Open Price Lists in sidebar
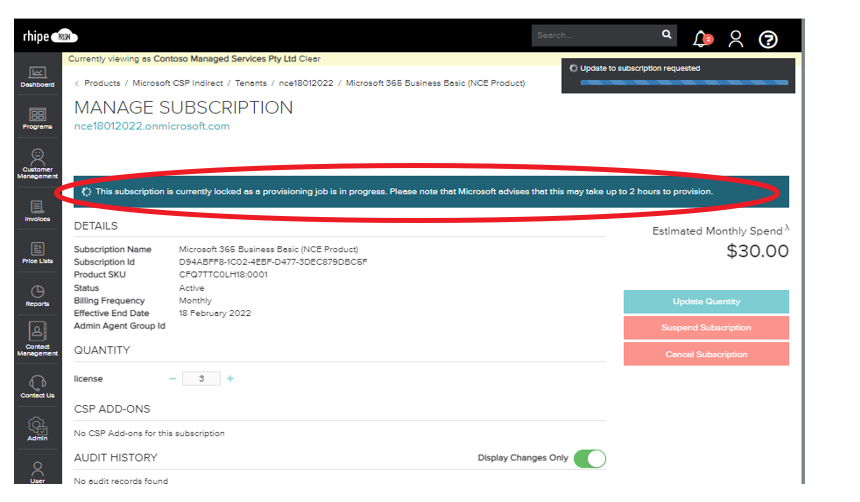The width and height of the screenshot is (860, 502). coord(37,253)
